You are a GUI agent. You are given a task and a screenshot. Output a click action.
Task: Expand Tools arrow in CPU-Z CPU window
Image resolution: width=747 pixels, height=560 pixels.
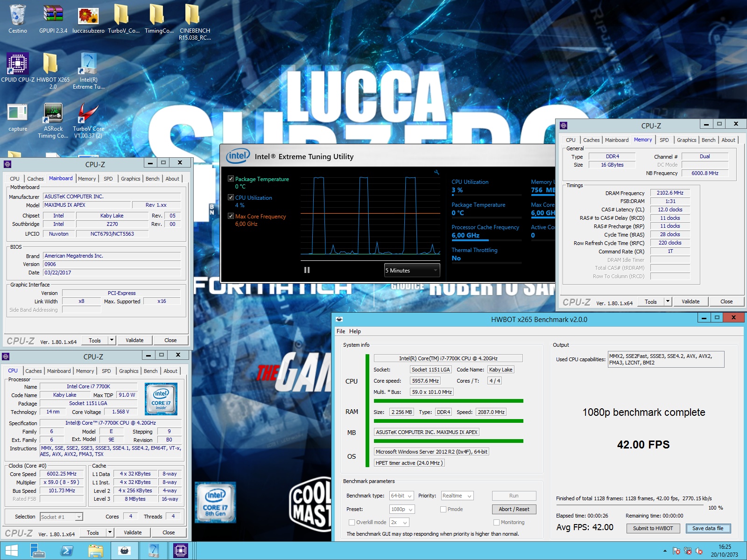coord(110,532)
